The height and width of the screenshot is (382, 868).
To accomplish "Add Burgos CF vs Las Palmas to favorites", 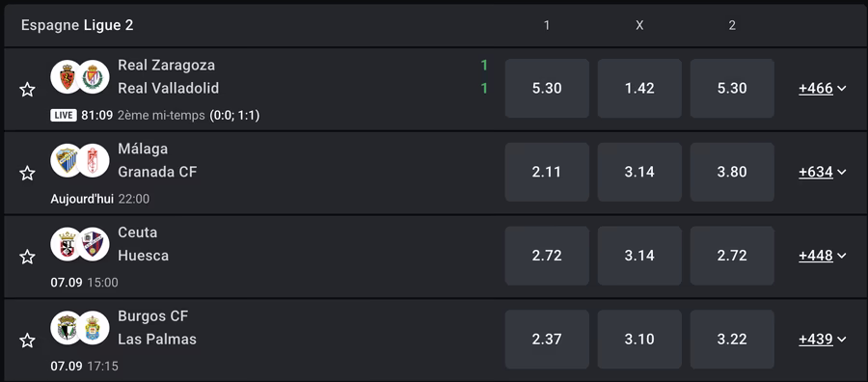I will coord(27,341).
